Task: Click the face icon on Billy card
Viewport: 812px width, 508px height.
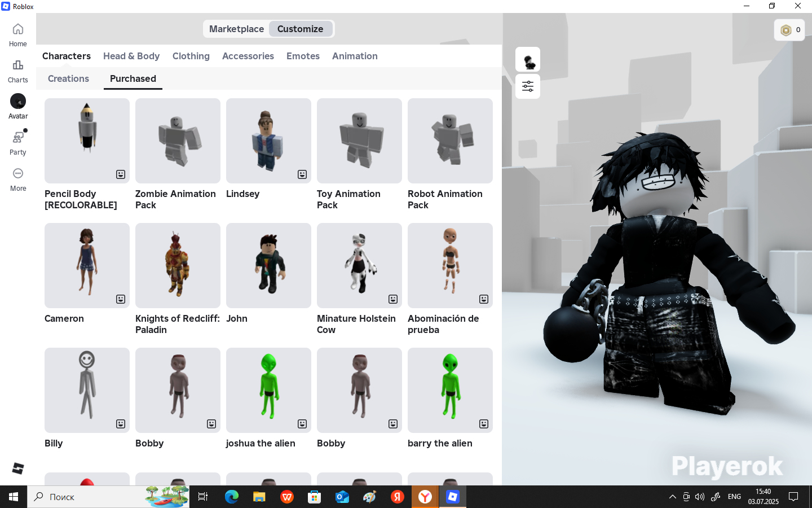Action: click(121, 424)
